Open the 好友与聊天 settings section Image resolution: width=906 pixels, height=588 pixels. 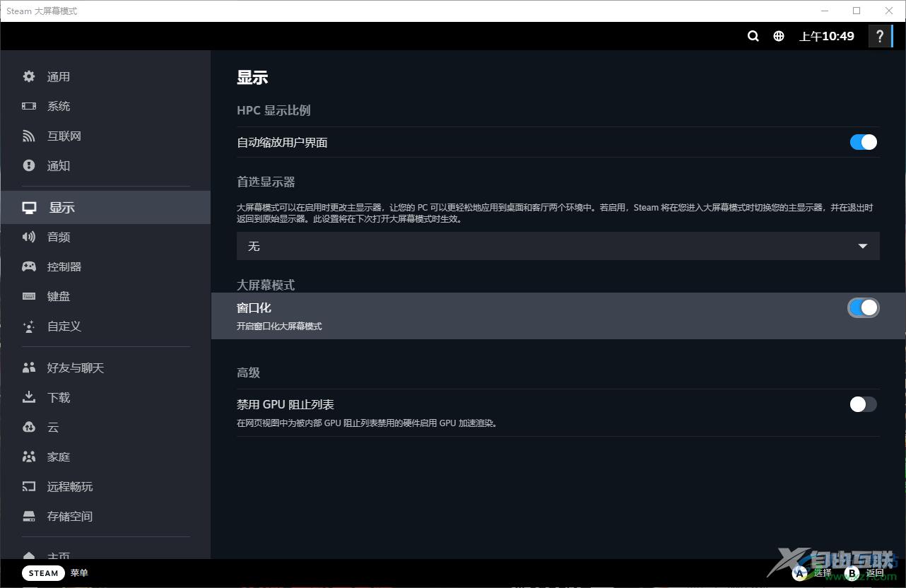point(105,367)
